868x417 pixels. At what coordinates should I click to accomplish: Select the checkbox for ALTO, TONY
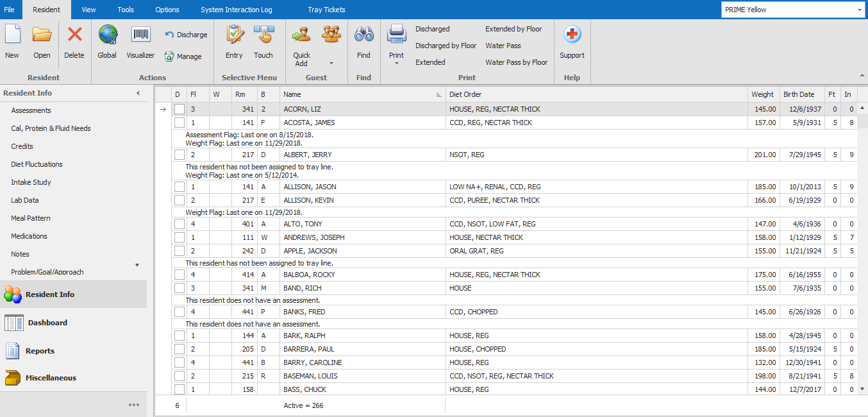179,224
